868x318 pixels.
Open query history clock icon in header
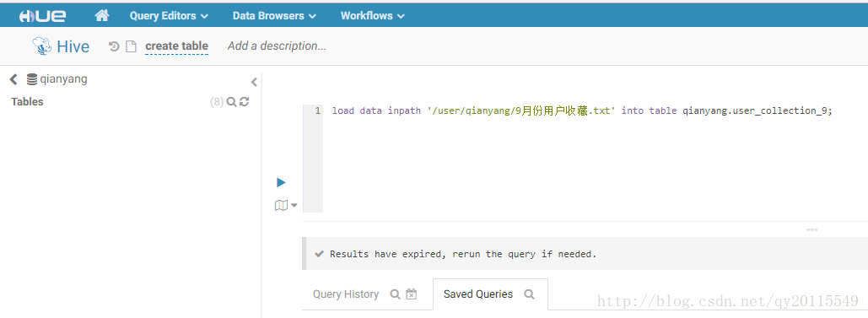[114, 46]
